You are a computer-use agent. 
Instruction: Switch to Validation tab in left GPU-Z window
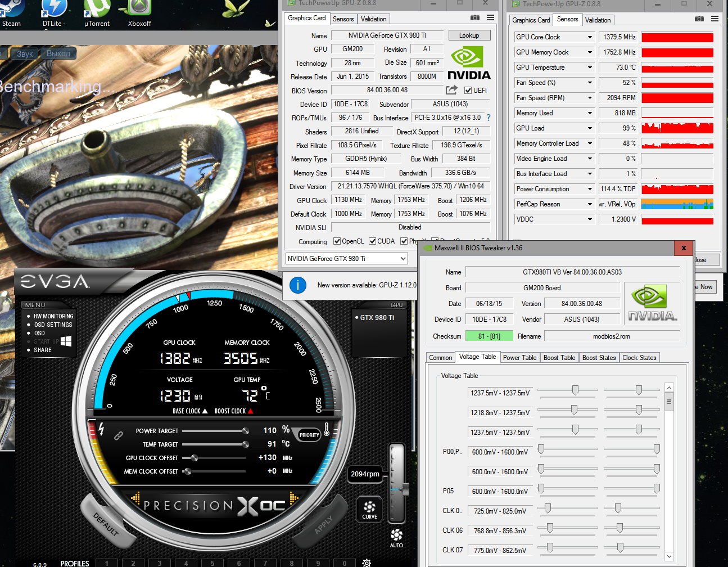tap(374, 19)
